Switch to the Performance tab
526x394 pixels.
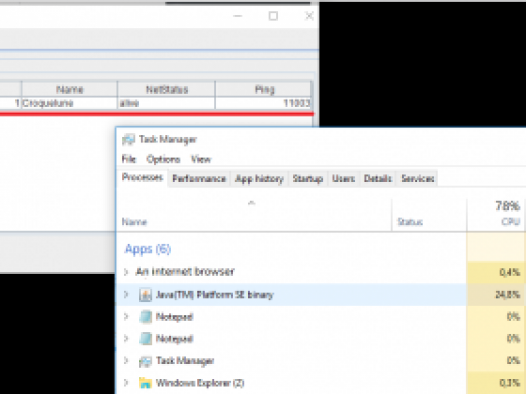pyautogui.click(x=199, y=178)
